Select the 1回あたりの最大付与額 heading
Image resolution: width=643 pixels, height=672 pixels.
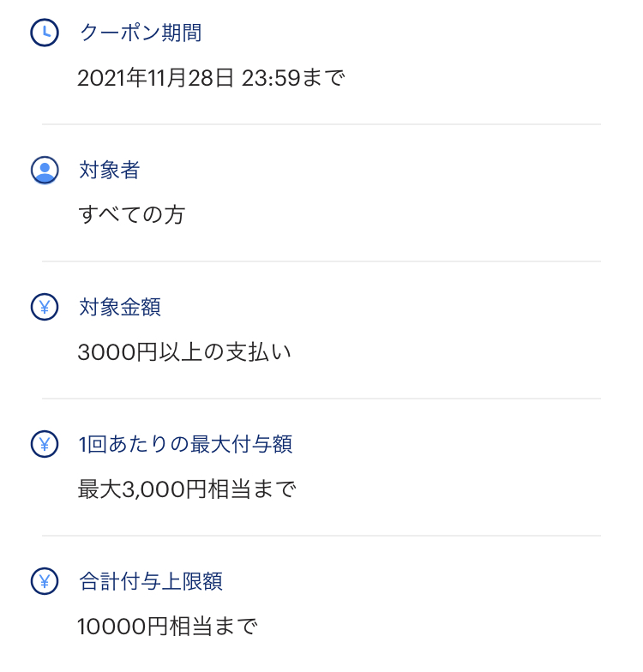point(185,444)
